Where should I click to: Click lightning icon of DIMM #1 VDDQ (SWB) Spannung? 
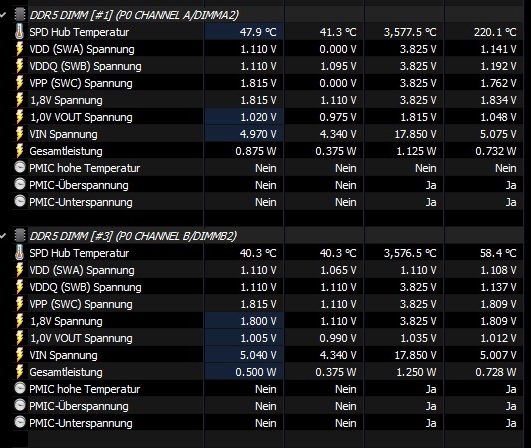pos(20,66)
